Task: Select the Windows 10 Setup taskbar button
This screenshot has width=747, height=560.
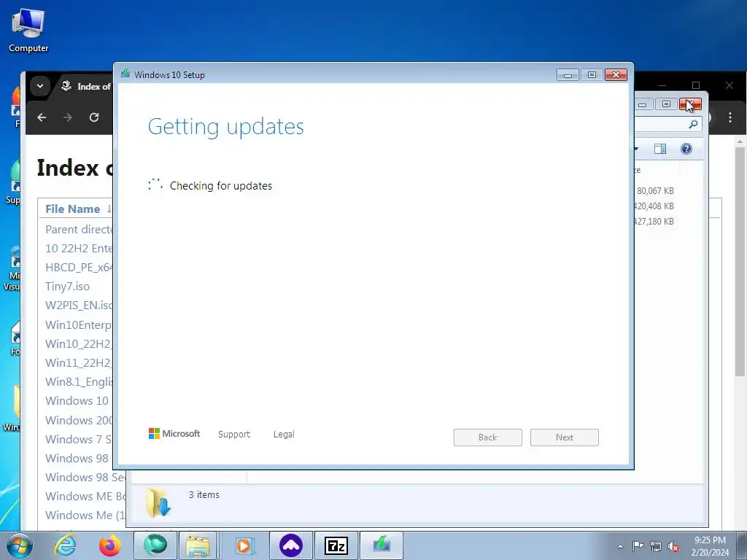Action: (382, 545)
